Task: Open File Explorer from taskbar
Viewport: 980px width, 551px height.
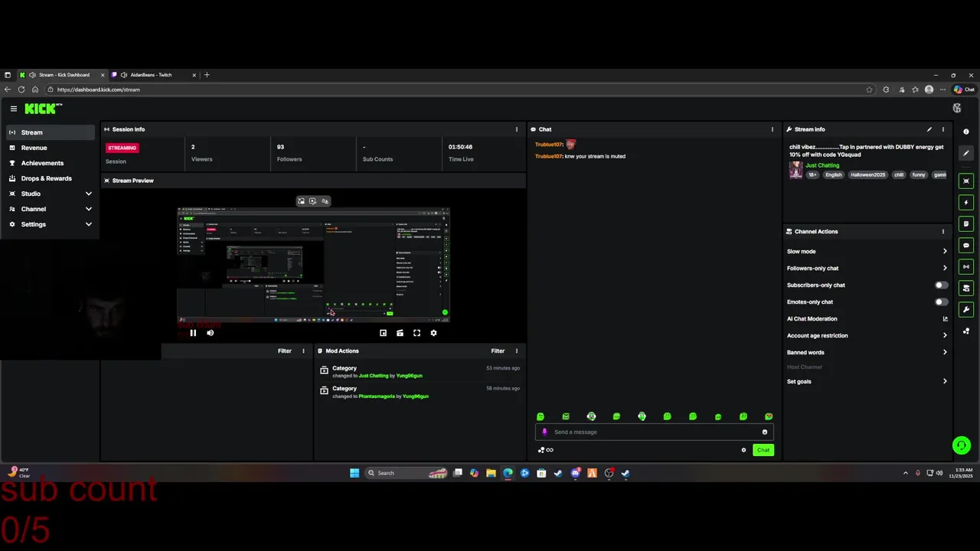Action: (x=491, y=473)
